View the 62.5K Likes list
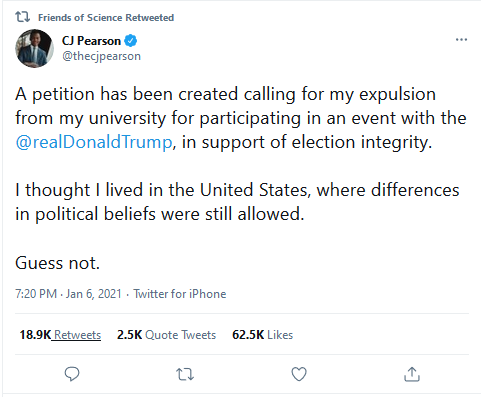481x397 pixels. pyautogui.click(x=262, y=335)
